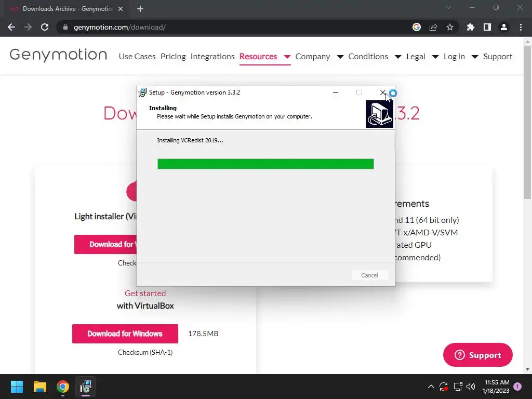This screenshot has width=532, height=399.
Task: Click the Log in link
Action: pyautogui.click(x=454, y=56)
